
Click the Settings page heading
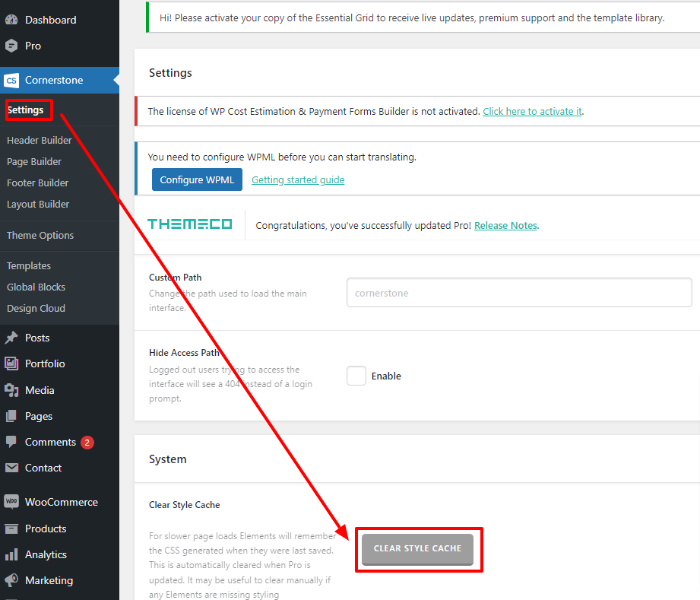170,73
